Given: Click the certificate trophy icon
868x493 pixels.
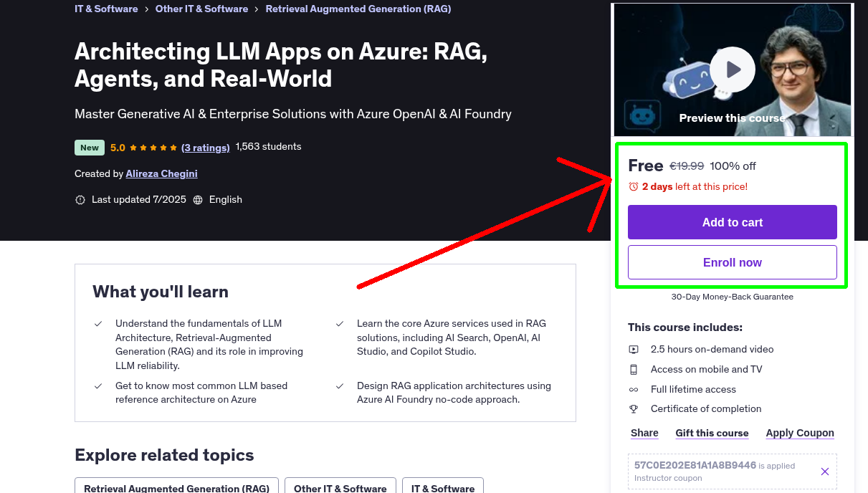Looking at the screenshot, I should 634,409.
